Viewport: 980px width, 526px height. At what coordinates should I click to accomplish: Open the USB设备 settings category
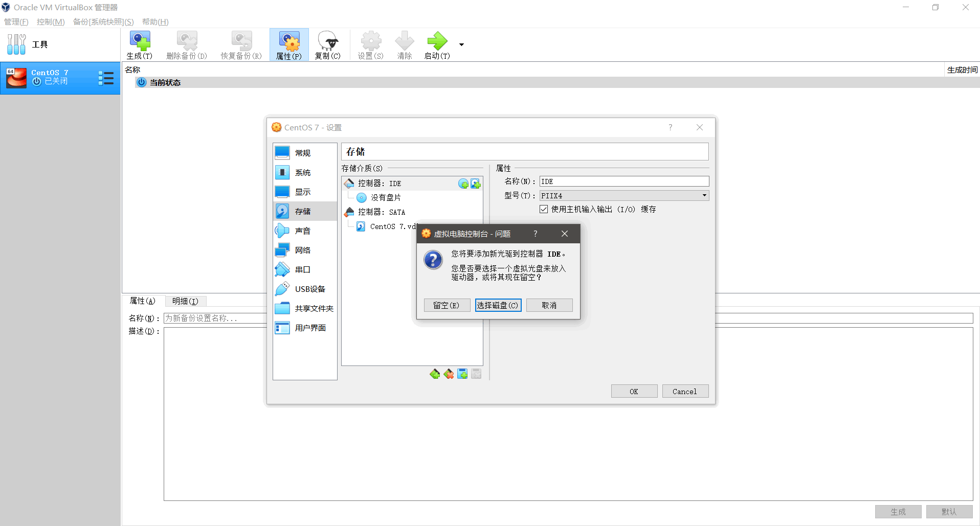point(305,289)
